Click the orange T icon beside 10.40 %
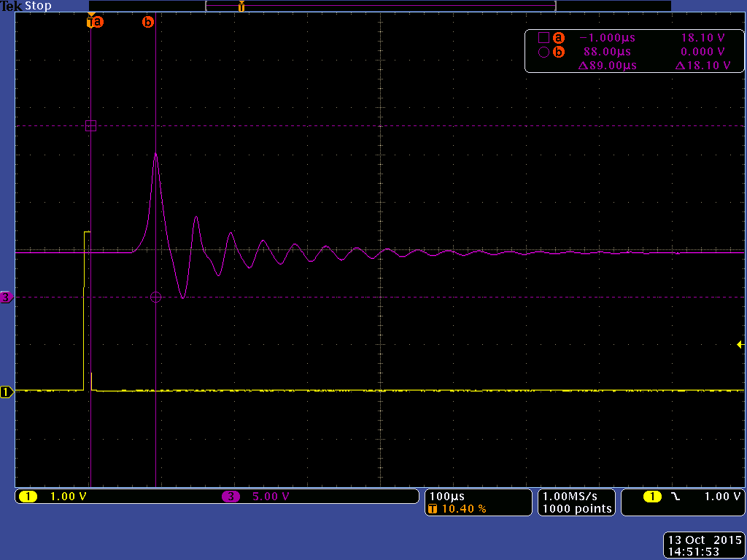The width and height of the screenshot is (747, 560). (x=433, y=509)
